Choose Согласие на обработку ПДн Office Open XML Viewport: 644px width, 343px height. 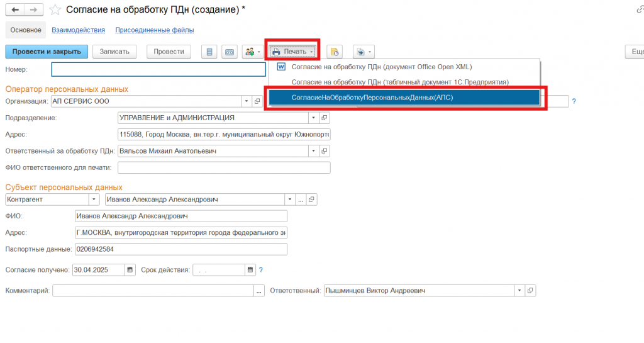[x=381, y=67]
